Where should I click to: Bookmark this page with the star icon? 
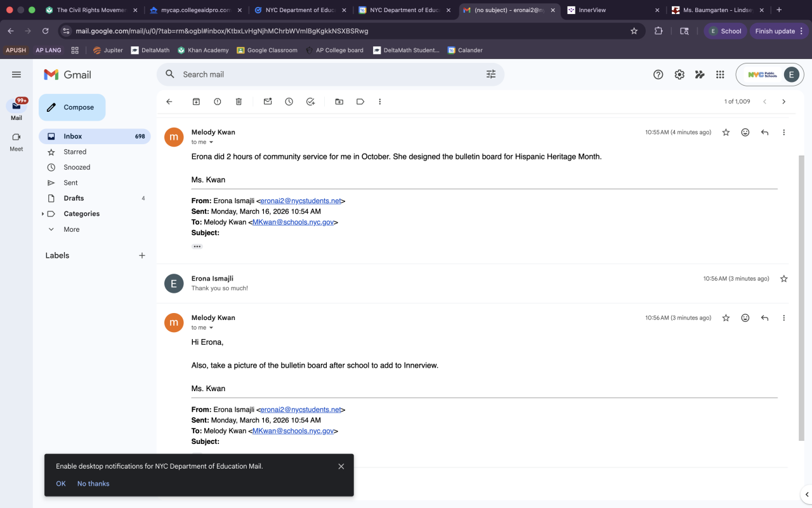[x=634, y=31]
